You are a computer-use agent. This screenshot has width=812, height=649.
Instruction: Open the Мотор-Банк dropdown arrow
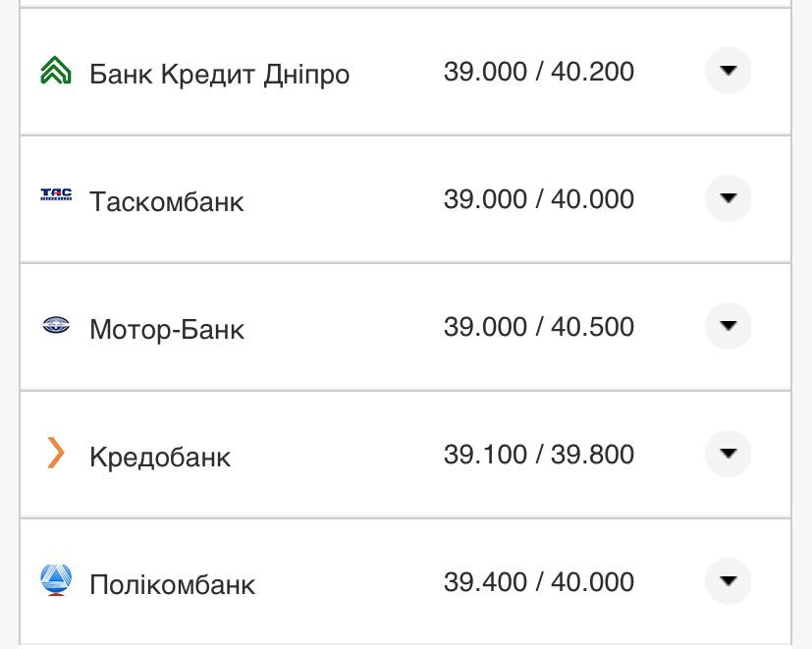[728, 325]
